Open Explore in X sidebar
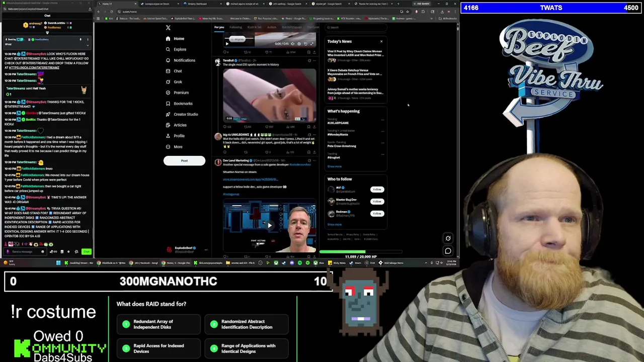The height and width of the screenshot is (362, 644). pos(176,49)
